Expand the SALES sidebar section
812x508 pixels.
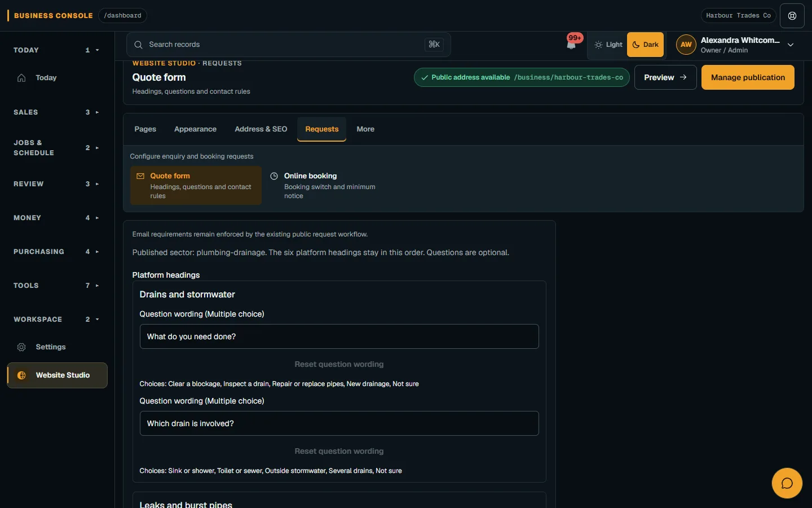point(56,112)
